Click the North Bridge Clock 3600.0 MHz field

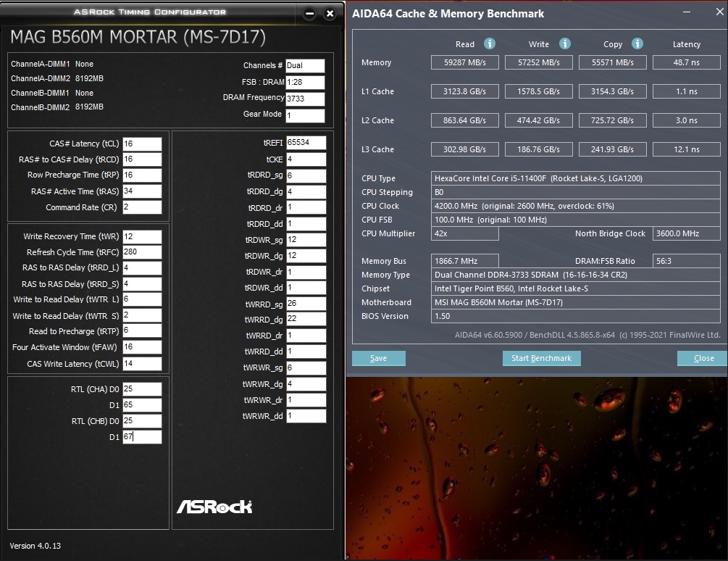point(686,233)
